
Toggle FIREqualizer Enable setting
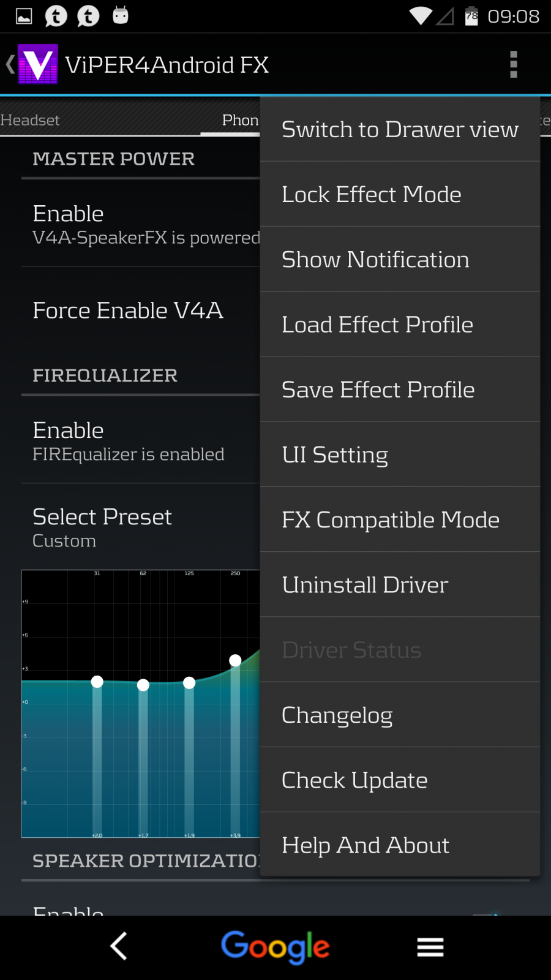pos(141,441)
